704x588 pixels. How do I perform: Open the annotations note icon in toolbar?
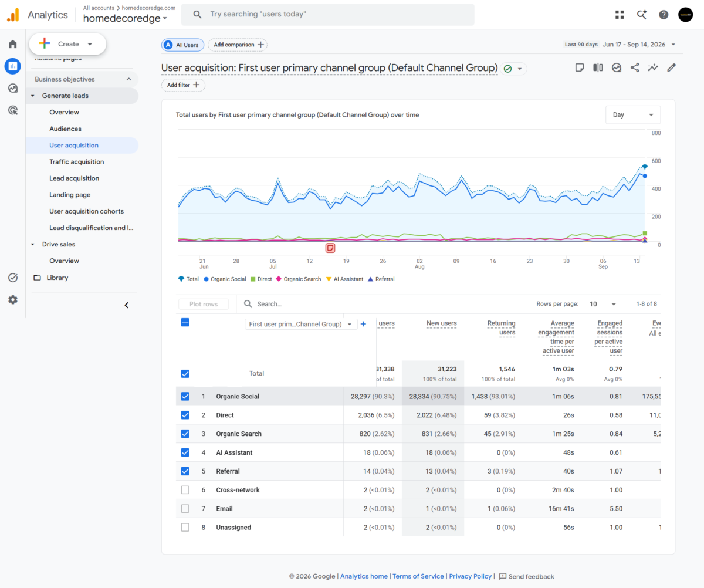coord(580,67)
